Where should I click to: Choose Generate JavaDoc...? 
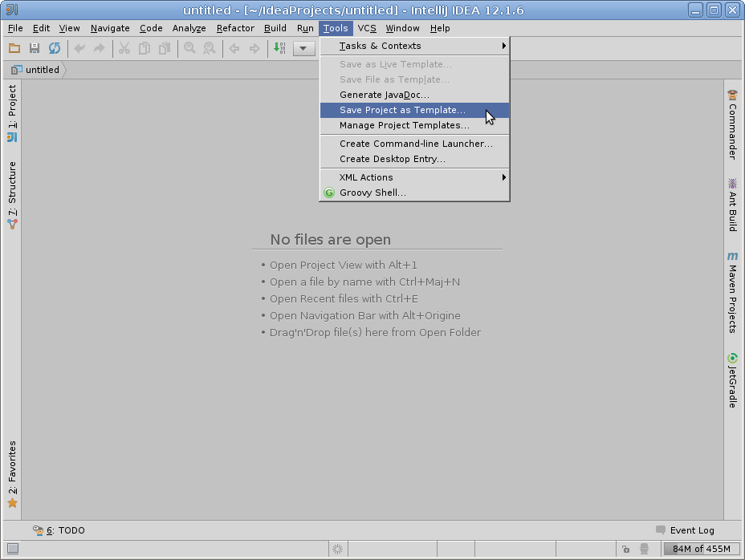pos(414,95)
